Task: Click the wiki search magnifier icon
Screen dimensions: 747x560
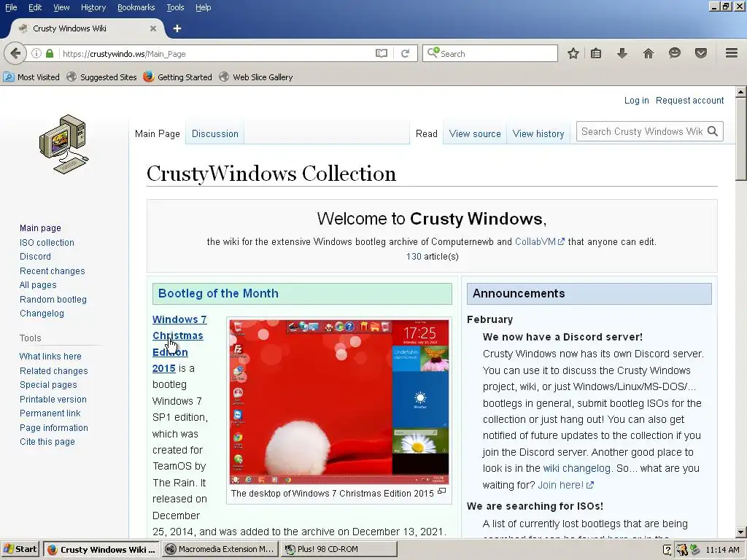Action: coord(713,131)
